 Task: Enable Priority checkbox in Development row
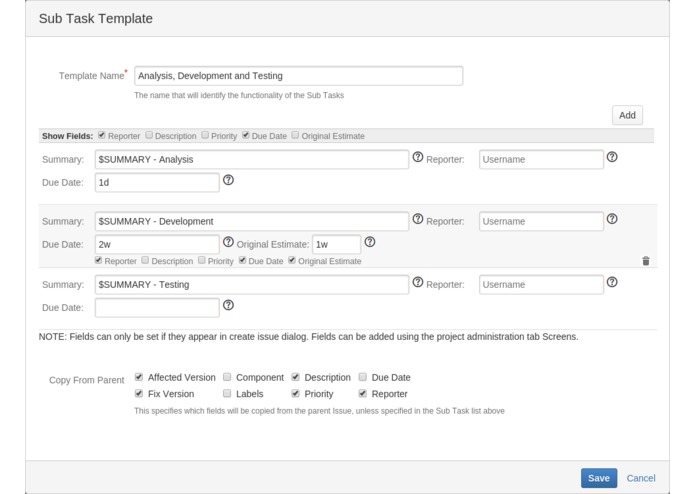pyautogui.click(x=202, y=261)
